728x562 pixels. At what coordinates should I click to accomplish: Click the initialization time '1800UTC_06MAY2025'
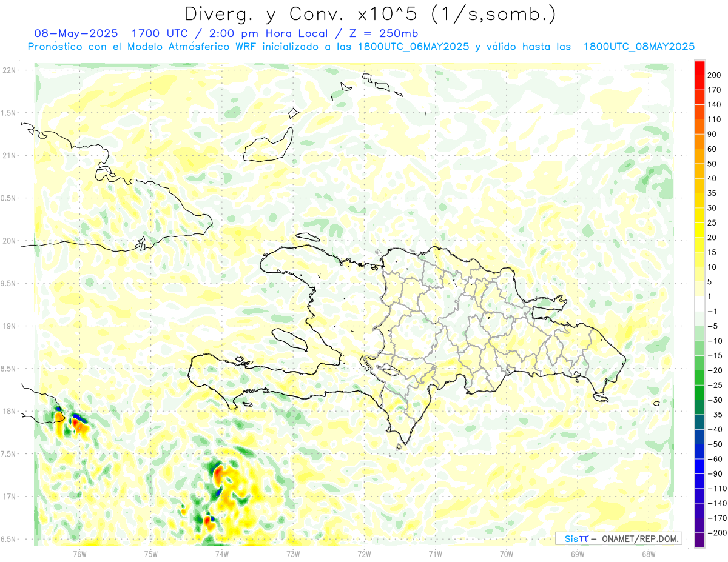413,47
